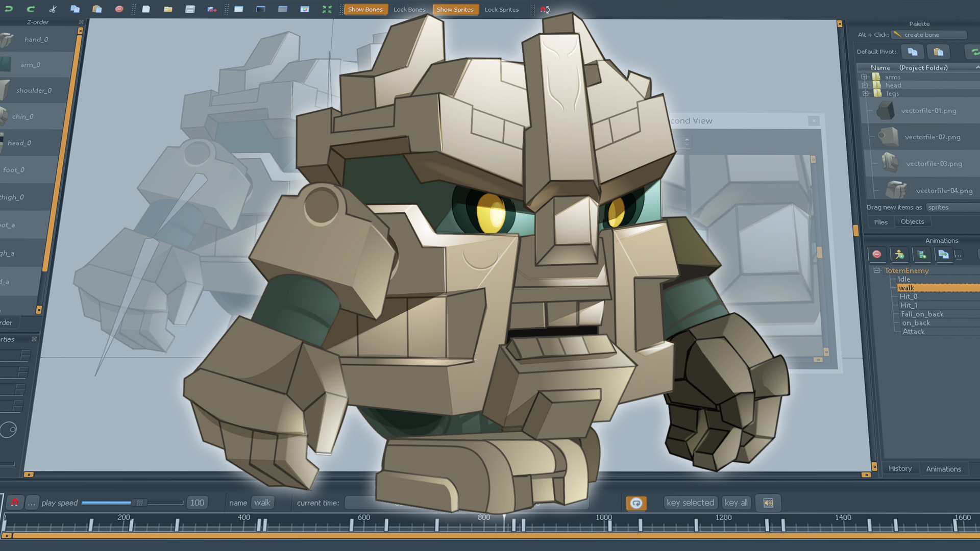Click the green fullscreen arrows icon
Viewport: 980px width, 551px height.
coord(327,9)
